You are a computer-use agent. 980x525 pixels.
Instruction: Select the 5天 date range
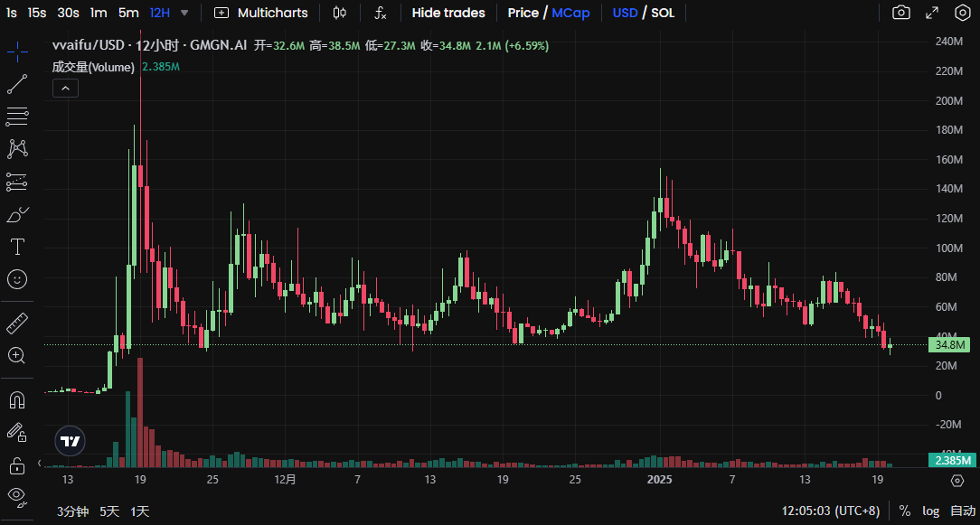(x=108, y=511)
